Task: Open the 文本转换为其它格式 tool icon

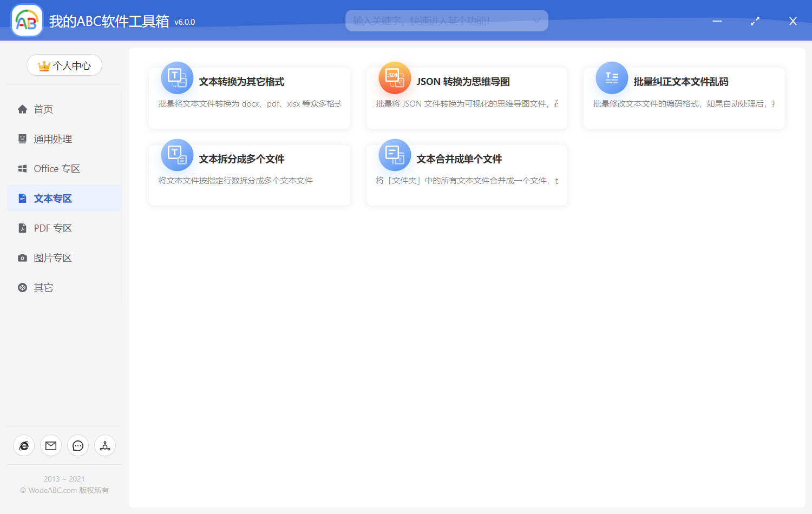Action: [x=176, y=78]
